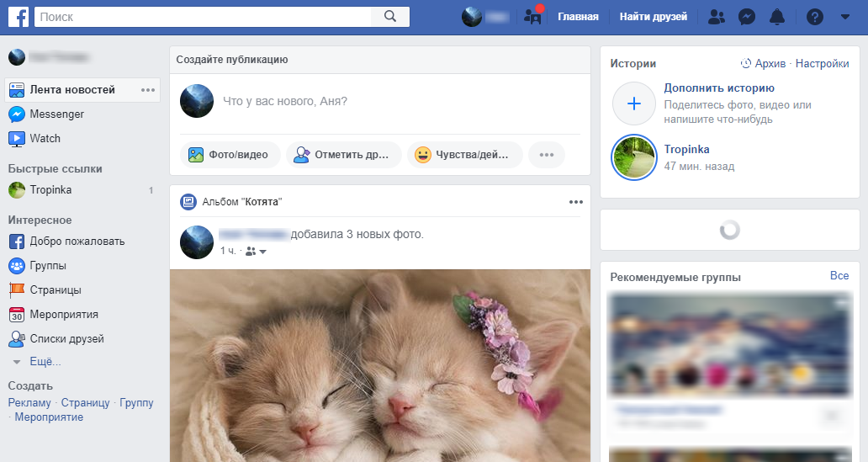Screen dimensions: 868x462
Task: Click the Tropinka story name
Action: 686,150
